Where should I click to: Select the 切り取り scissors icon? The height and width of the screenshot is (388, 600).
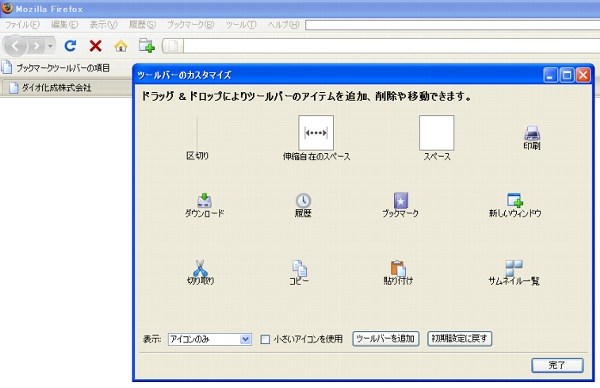[201, 272]
